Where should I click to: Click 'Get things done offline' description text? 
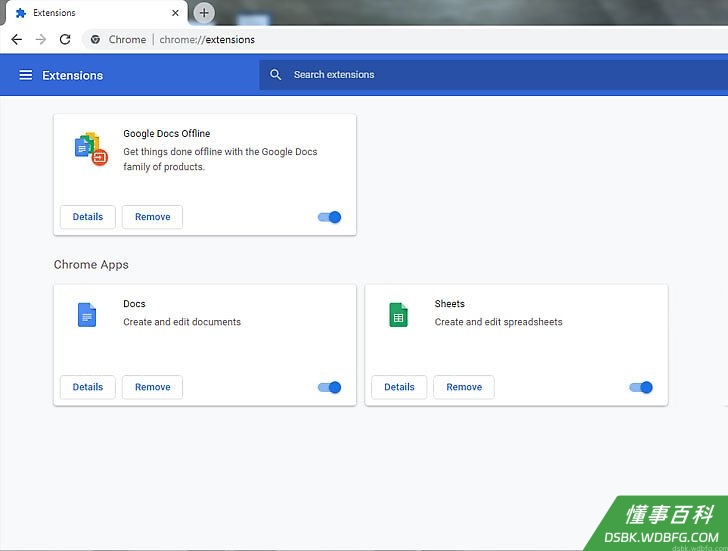tap(220, 159)
